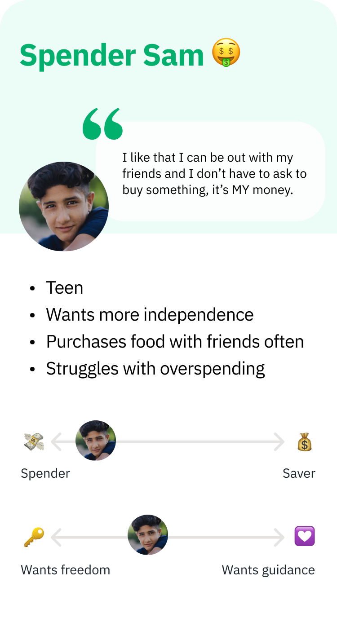
Task: Click the money bag icon above Saver
Action: [x=304, y=442]
